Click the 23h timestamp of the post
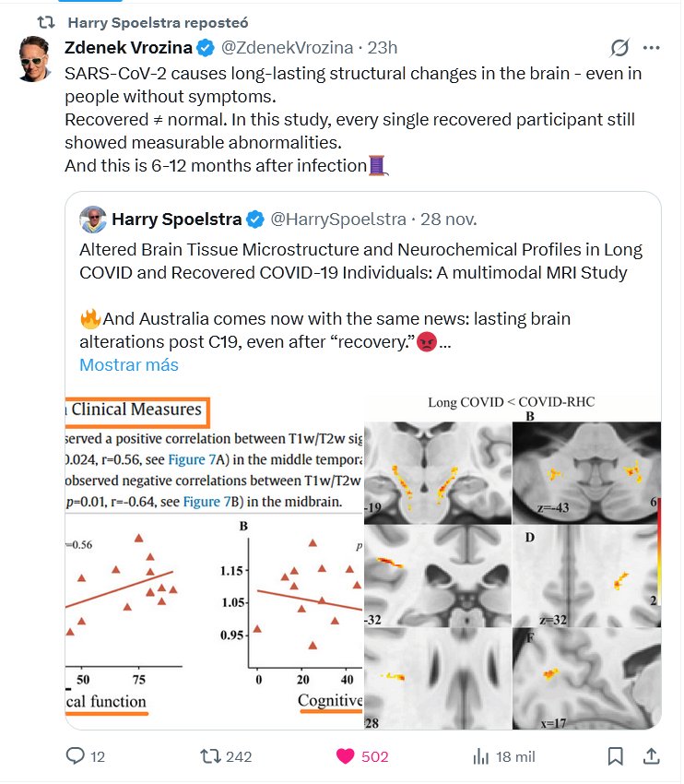Screen dimensions: 684x784 382,47
